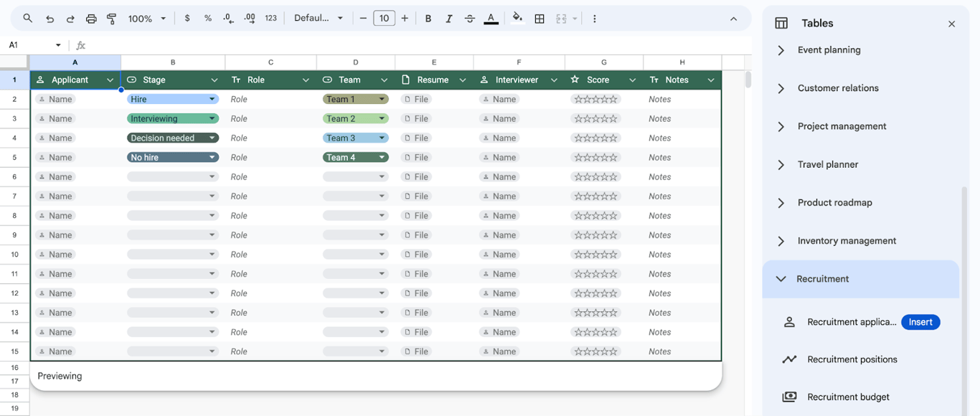Open the search tool in toolbar
The width and height of the screenshot is (980, 416).
(x=27, y=19)
